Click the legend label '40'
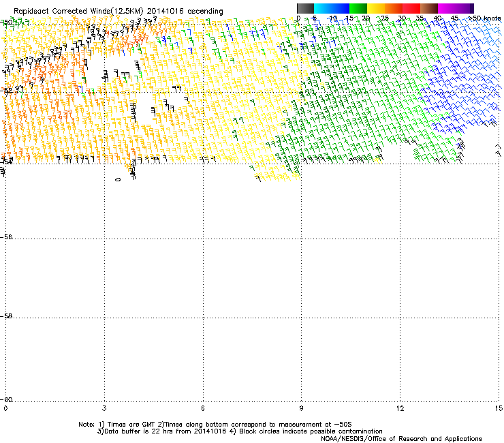Image resolution: width=504 pixels, height=443 pixels. tap(437, 18)
